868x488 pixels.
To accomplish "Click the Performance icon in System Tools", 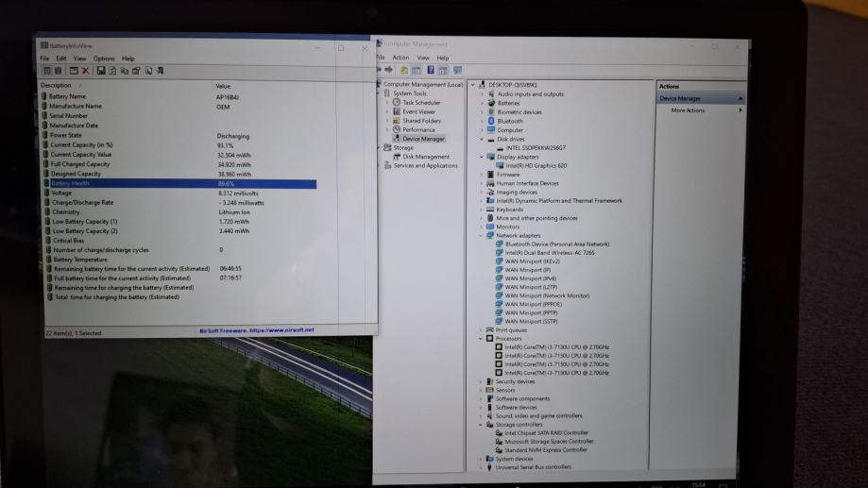I will pos(397,129).
